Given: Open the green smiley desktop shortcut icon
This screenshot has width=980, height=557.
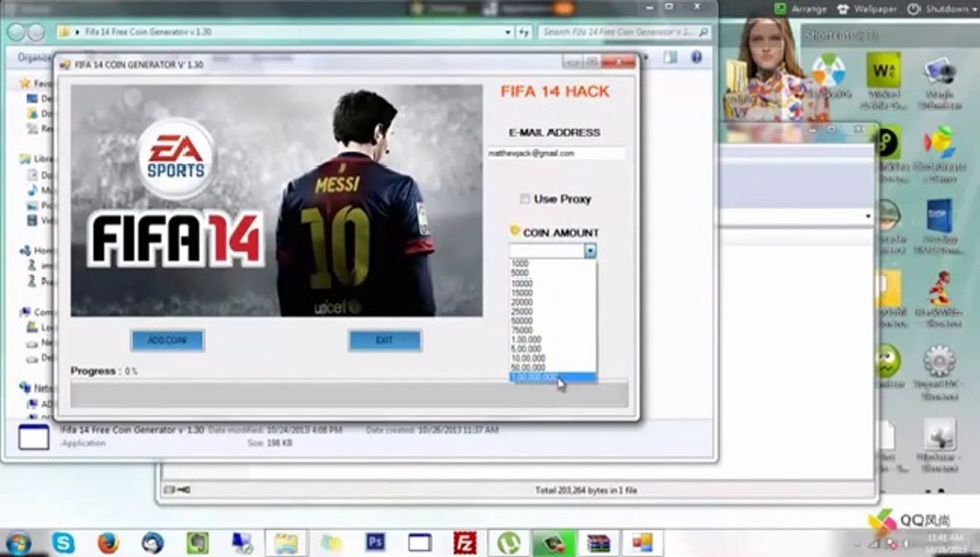Looking at the screenshot, I should pos(887,361).
